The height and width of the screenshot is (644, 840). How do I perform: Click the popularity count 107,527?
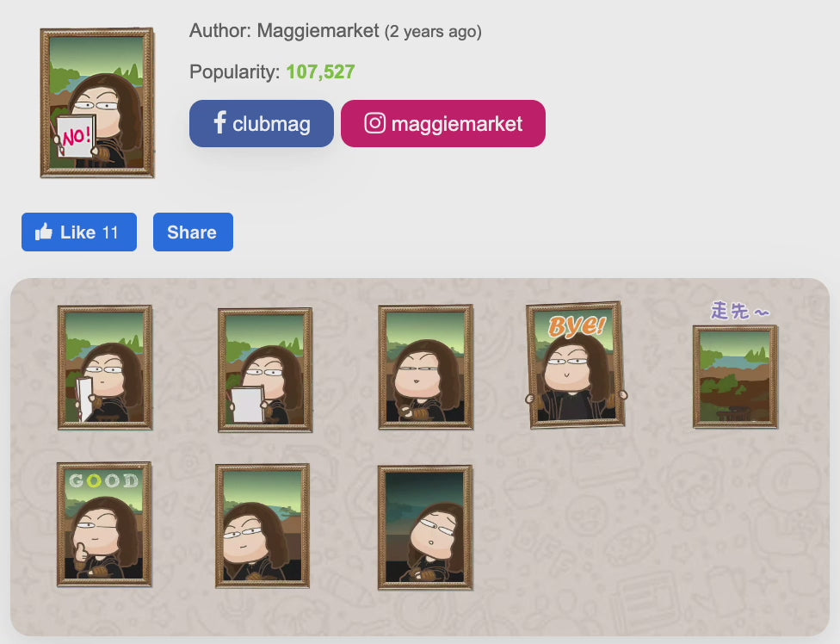(x=320, y=71)
